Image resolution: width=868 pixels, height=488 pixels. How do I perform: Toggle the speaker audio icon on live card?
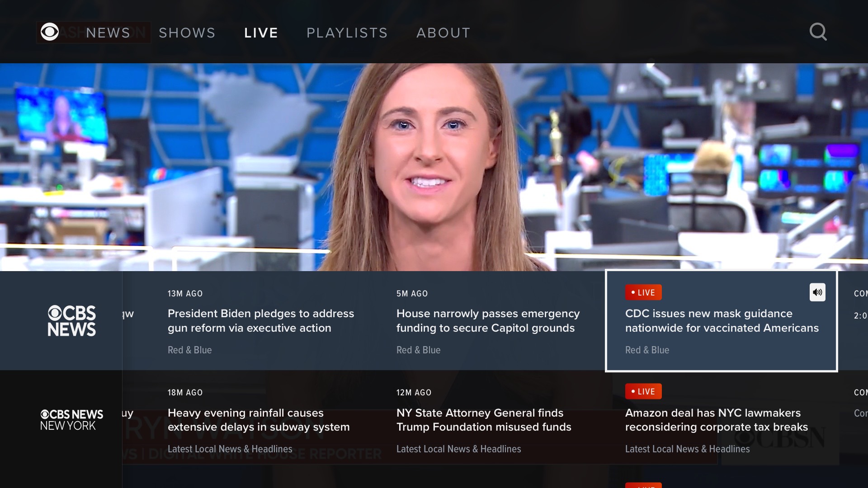coord(817,292)
